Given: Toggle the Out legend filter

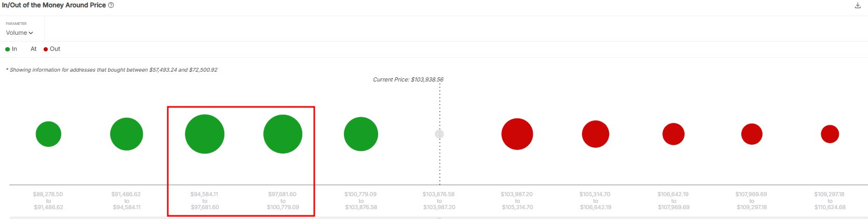Looking at the screenshot, I should [x=52, y=49].
